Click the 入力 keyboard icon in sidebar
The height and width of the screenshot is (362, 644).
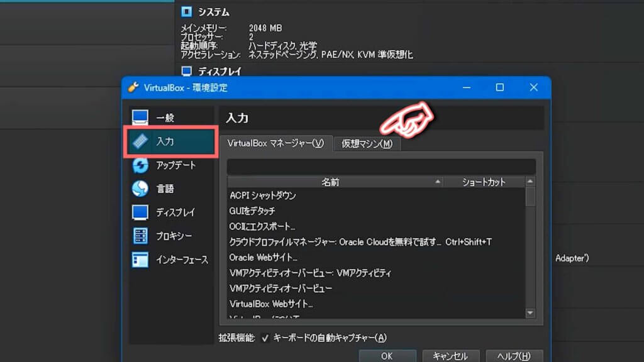[140, 141]
